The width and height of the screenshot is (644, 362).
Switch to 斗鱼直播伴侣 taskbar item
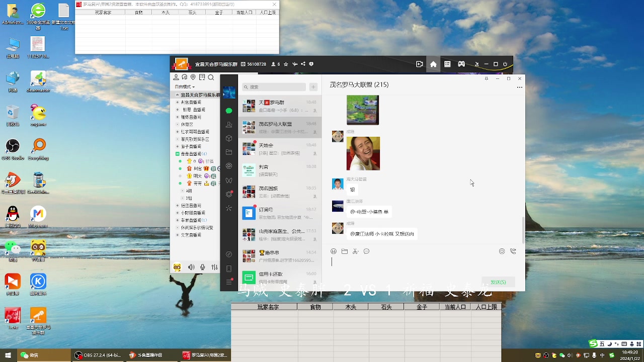tap(152, 355)
